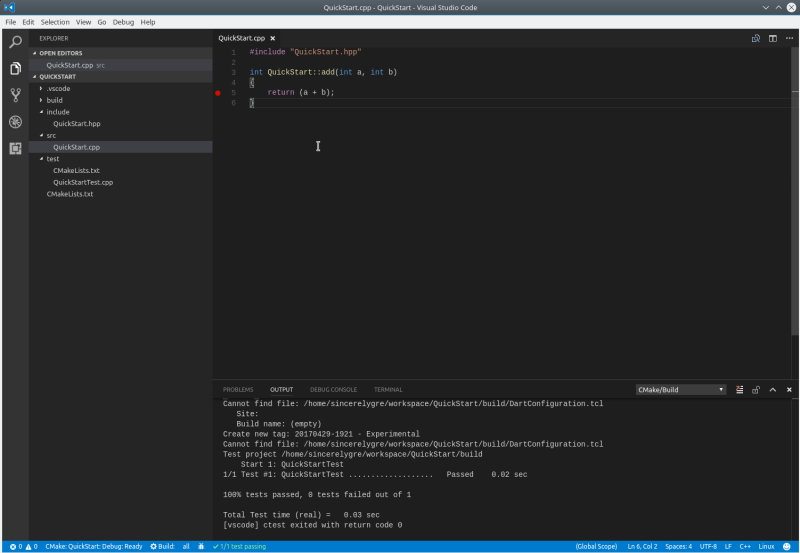Switch to the Problems panel tab
Image resolution: width=800 pixels, height=553 pixels.
[238, 390]
